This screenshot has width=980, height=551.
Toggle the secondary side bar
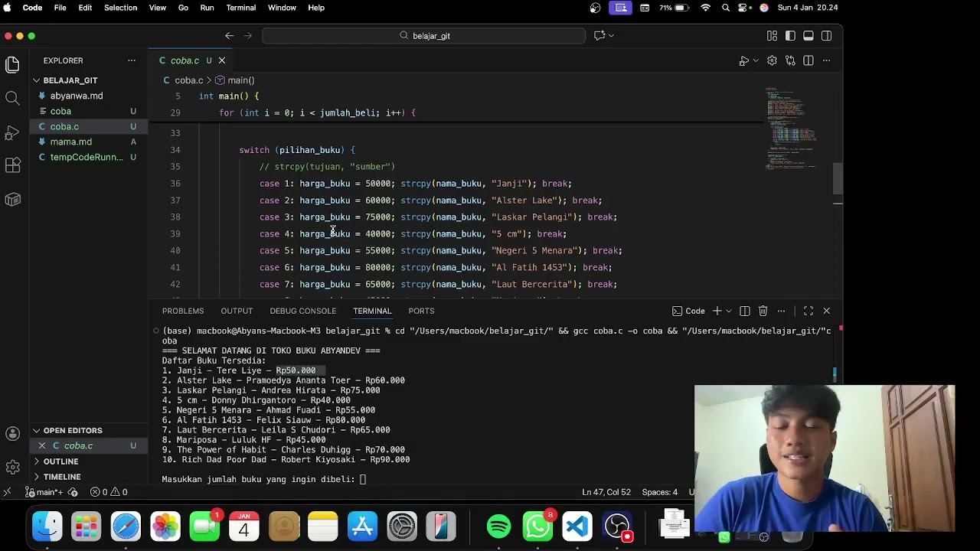[x=827, y=36]
